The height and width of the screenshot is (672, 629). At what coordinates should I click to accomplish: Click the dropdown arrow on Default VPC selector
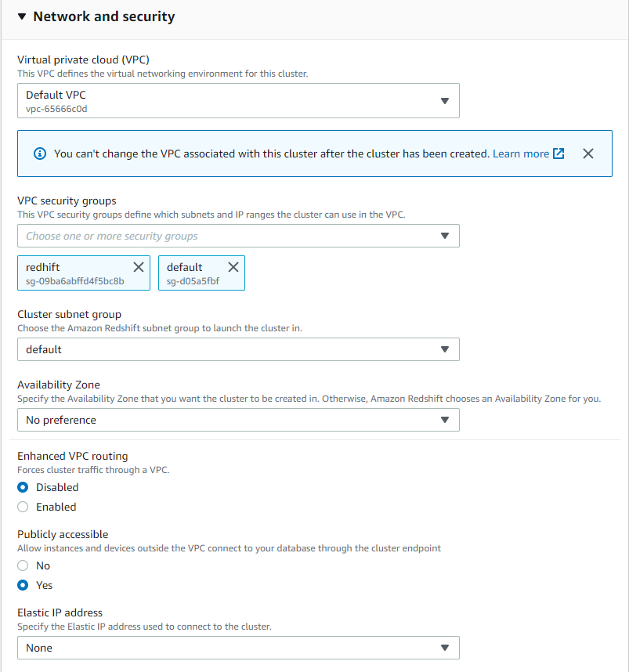[444, 100]
